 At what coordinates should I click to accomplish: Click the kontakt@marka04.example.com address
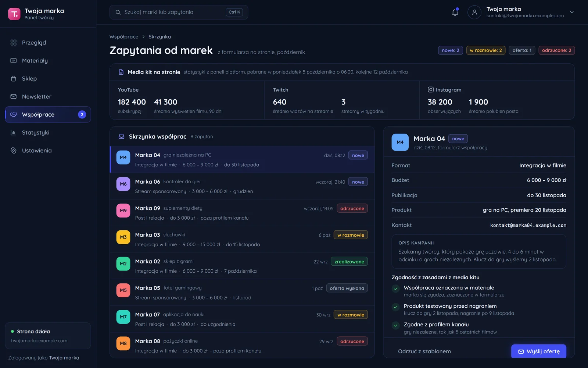(528, 225)
